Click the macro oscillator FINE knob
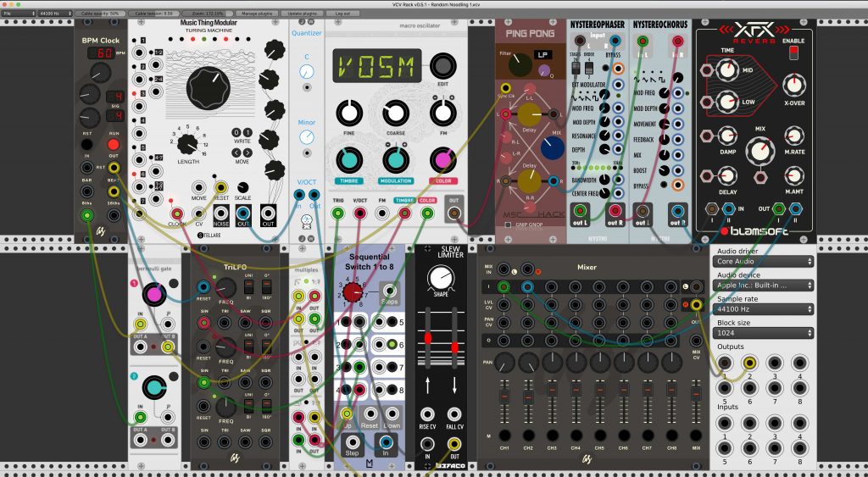 click(348, 113)
